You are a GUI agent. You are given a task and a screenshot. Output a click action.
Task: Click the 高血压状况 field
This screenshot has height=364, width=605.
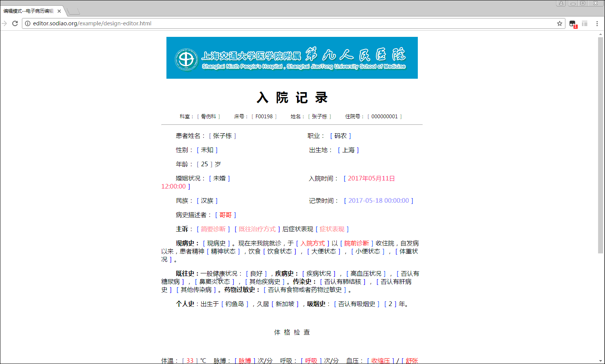366,274
